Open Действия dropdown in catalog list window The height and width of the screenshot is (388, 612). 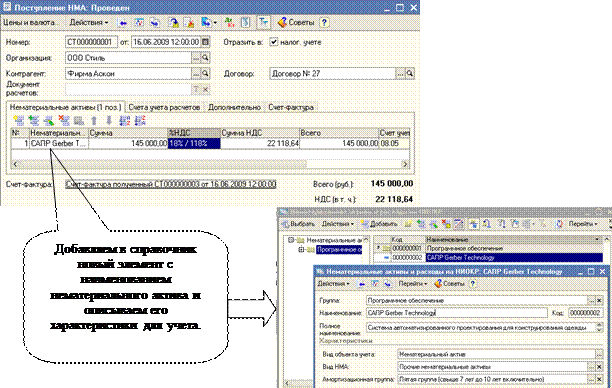coord(338,224)
